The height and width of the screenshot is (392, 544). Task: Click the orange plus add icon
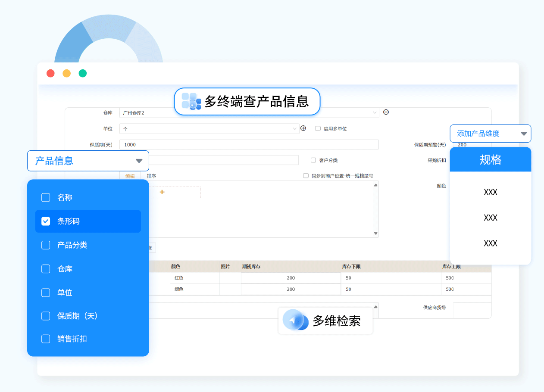(x=162, y=192)
